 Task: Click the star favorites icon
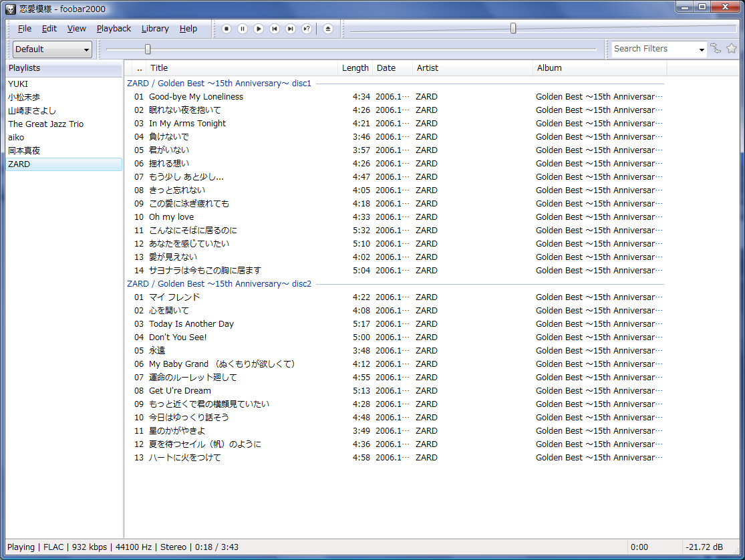(x=732, y=48)
